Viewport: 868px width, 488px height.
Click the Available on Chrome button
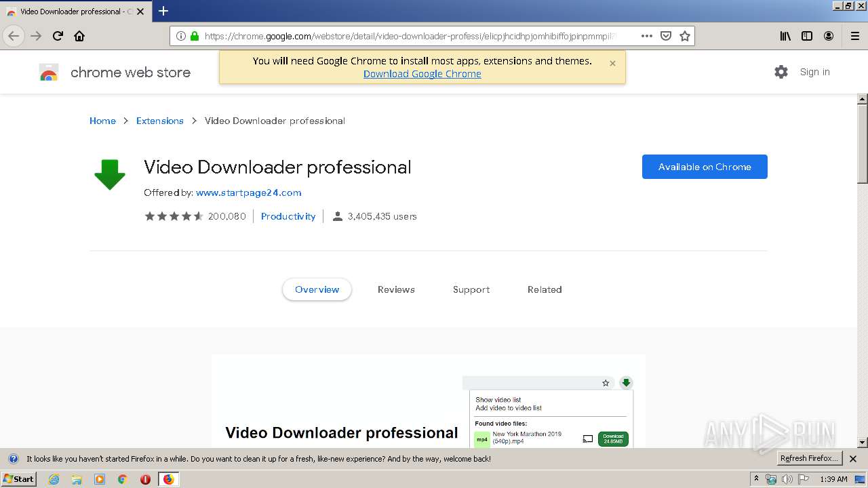705,167
